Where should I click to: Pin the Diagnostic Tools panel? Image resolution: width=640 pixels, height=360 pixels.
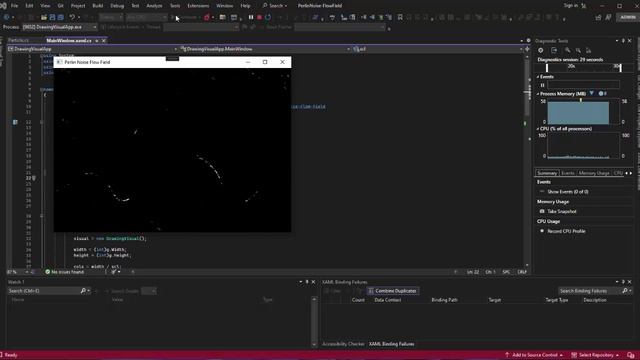click(x=623, y=41)
